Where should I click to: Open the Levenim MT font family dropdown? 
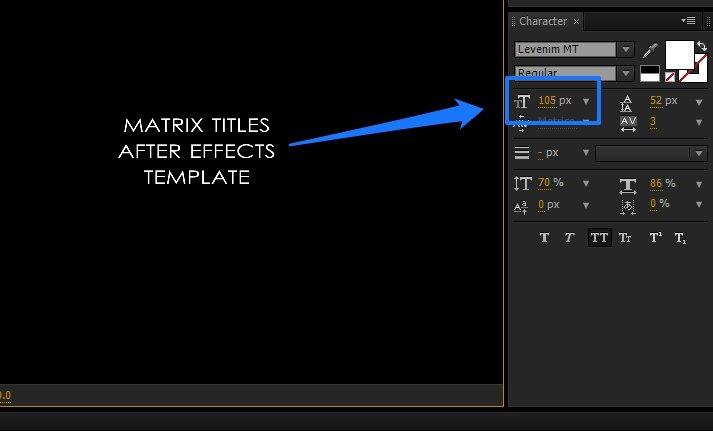click(x=626, y=49)
